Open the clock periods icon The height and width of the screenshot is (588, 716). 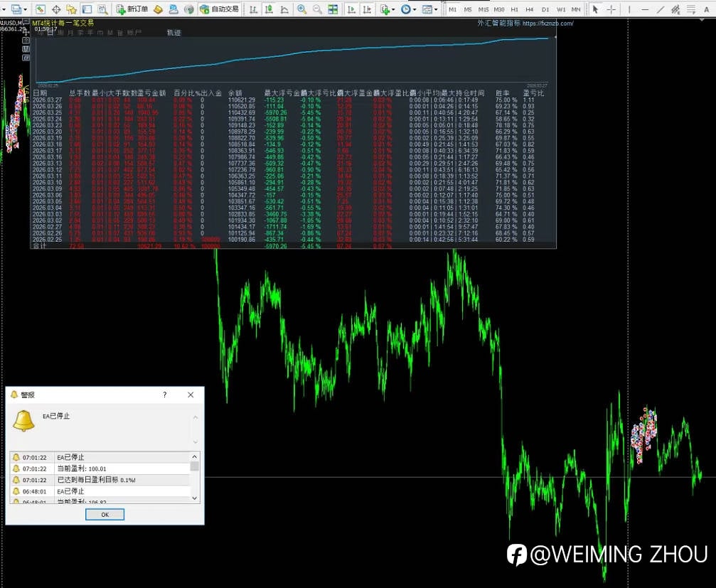(405, 9)
